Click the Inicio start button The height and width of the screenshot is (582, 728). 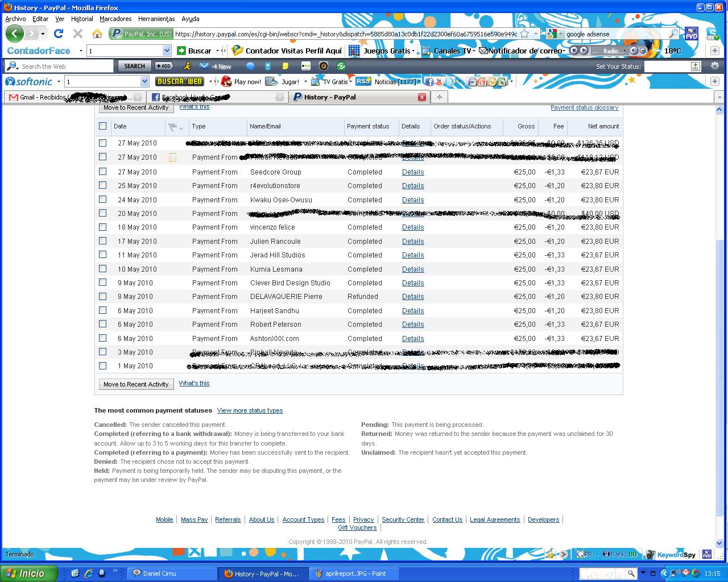coord(29,573)
